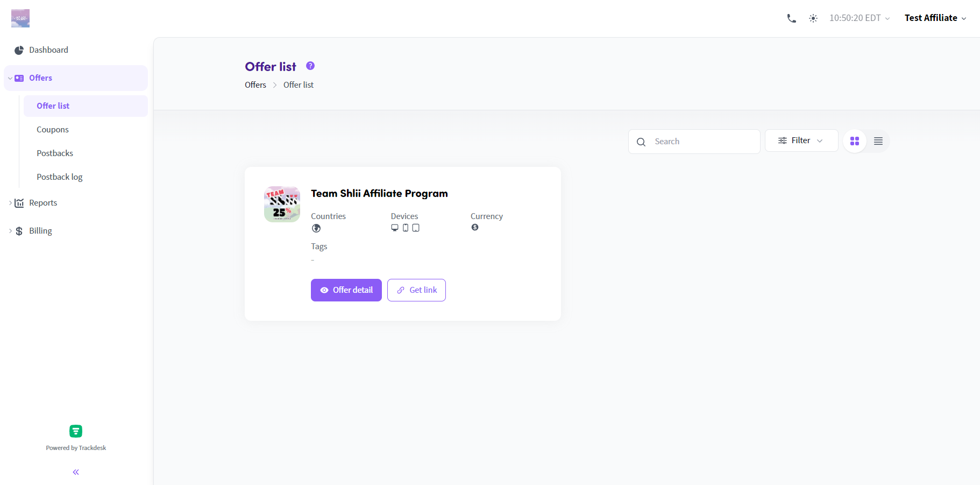Switch to list row view

[x=878, y=141]
